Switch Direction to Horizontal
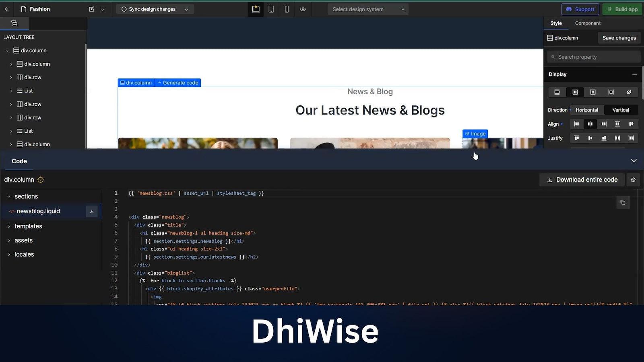The height and width of the screenshot is (362, 644). click(587, 110)
